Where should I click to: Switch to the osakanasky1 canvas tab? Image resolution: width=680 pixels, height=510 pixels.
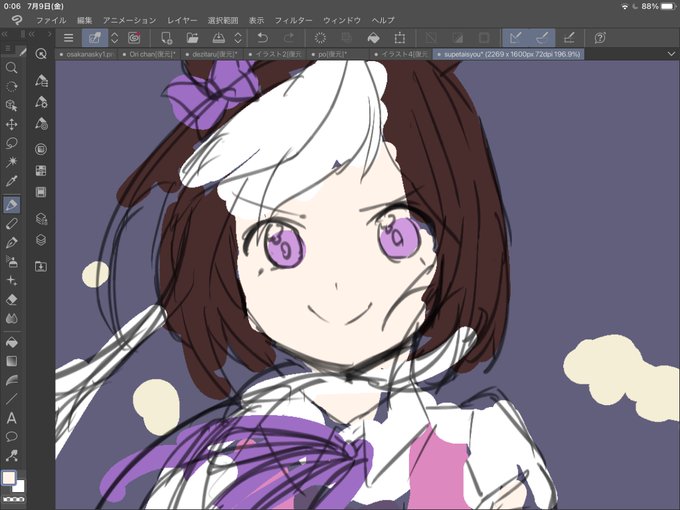tap(86, 54)
